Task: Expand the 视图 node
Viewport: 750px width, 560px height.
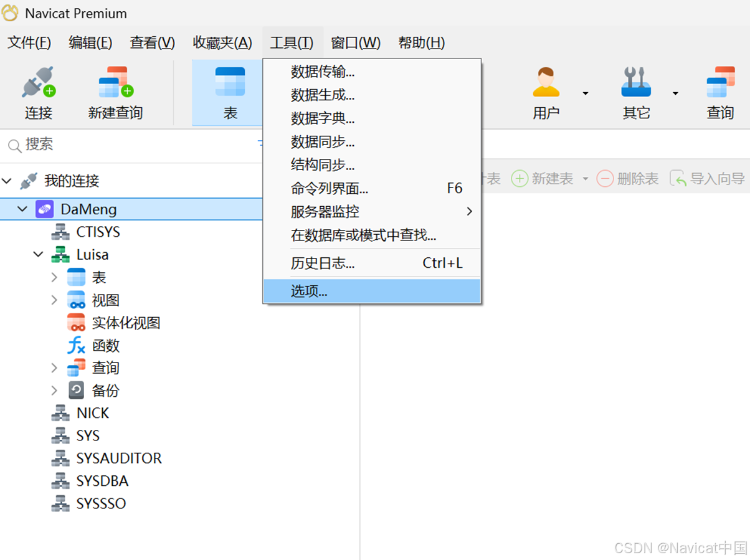Action: coord(55,300)
